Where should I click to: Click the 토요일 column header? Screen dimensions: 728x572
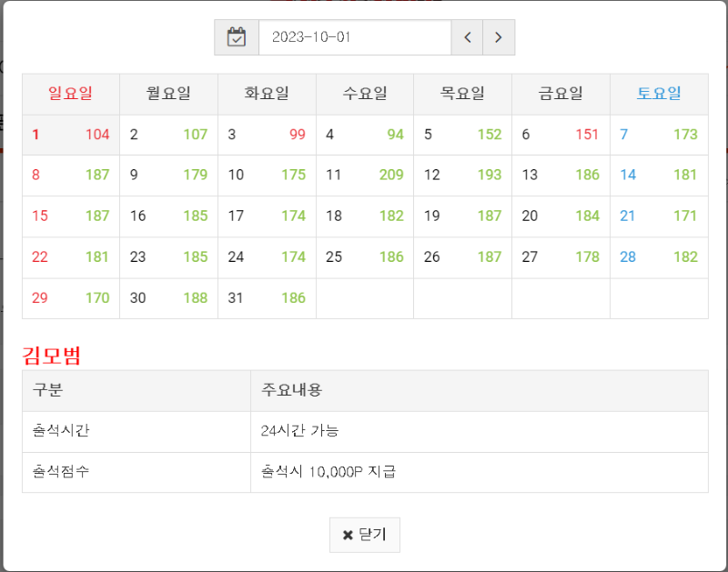[x=659, y=93]
